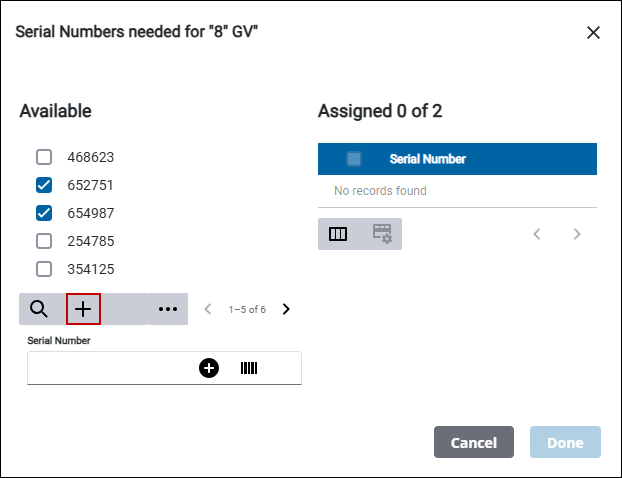The width and height of the screenshot is (622, 478).
Task: Tick the checkbox next to 354125
Action: [44, 269]
